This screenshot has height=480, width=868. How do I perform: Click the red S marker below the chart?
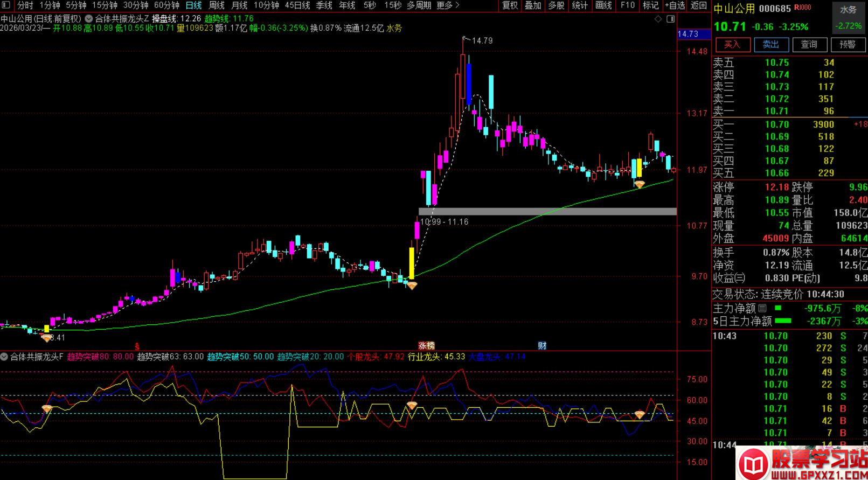point(137,346)
